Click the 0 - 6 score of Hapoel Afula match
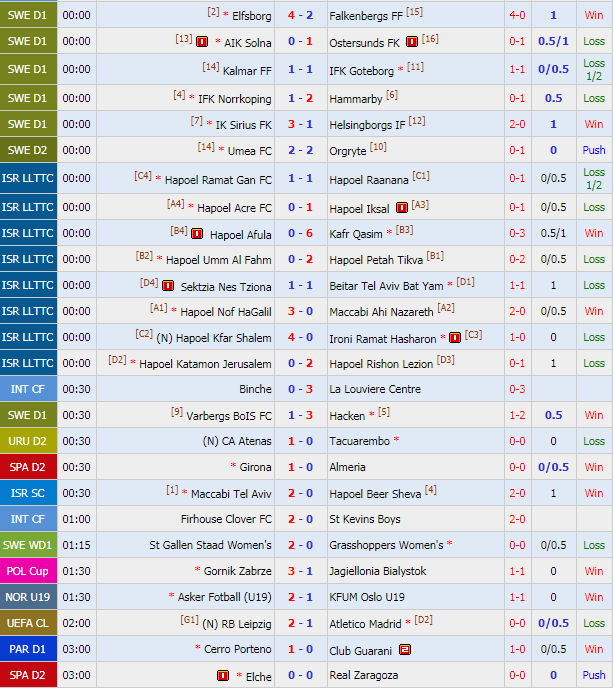 point(300,234)
